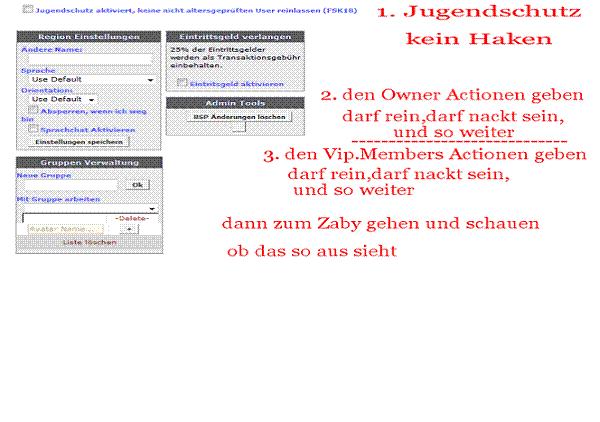Image resolution: width=600 pixels, height=422 pixels.
Task: Enable the Sprachchat Aktivieren checkbox
Action: pyautogui.click(x=34, y=129)
